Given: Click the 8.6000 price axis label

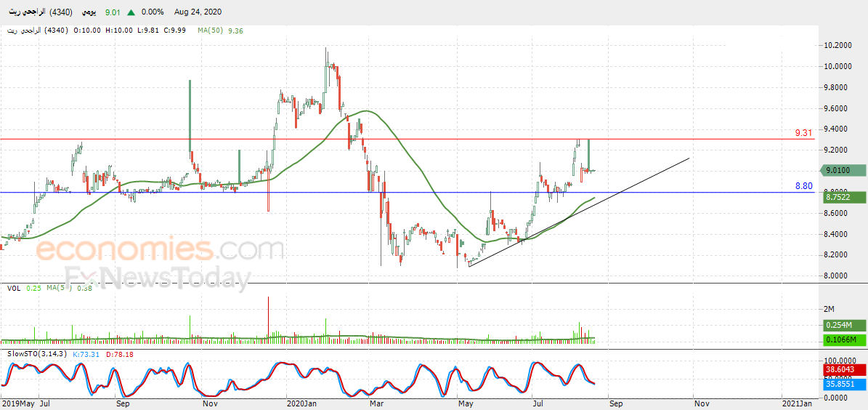Looking at the screenshot, I should [x=836, y=213].
